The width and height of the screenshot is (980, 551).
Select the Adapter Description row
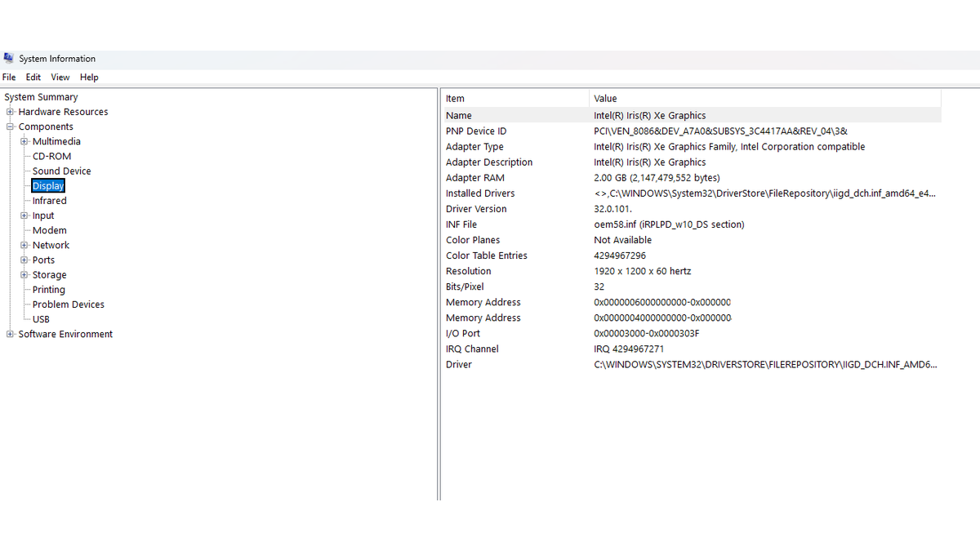692,162
